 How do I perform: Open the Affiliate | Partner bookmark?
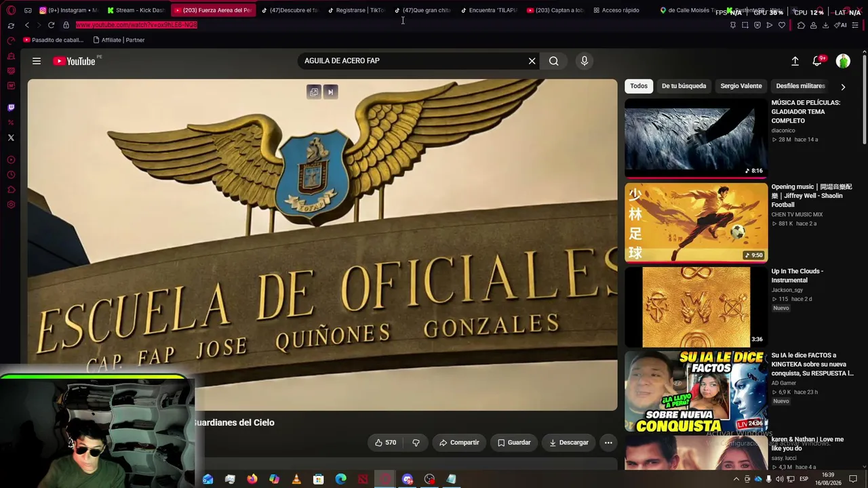click(x=119, y=40)
